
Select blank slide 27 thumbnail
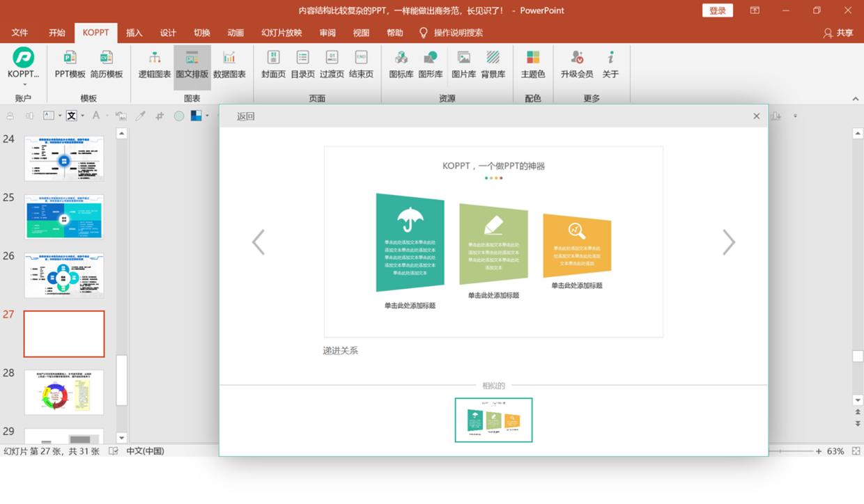pyautogui.click(x=64, y=334)
